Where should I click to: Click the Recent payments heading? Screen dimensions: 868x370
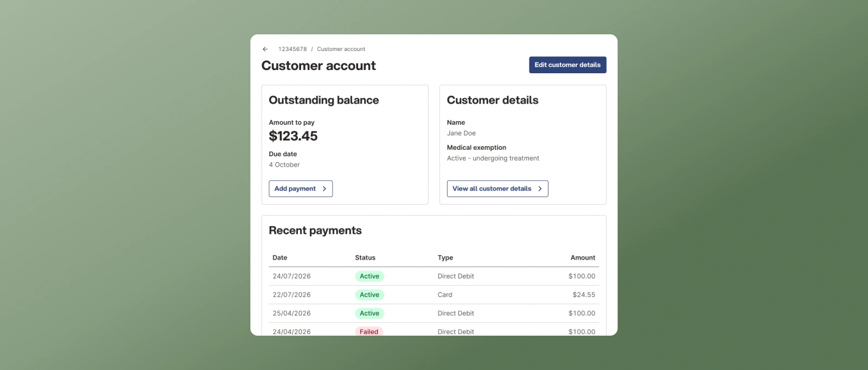315,231
